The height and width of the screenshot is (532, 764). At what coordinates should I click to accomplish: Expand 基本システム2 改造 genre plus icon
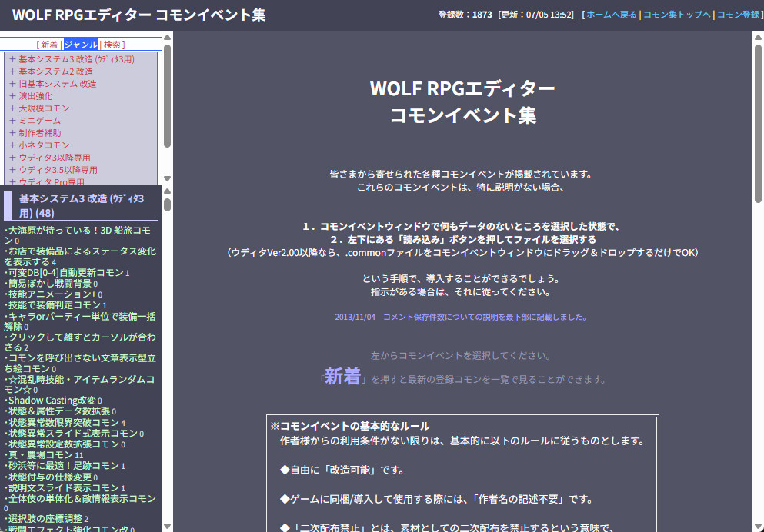12,71
